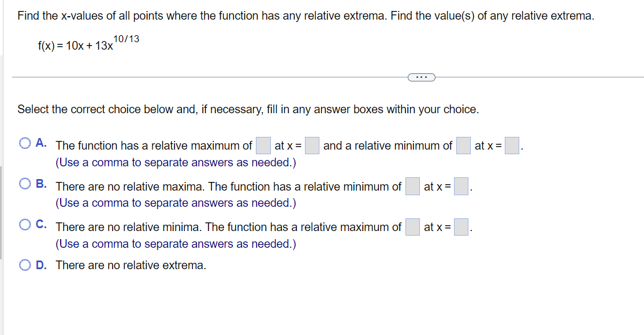Click the relative minimum box in choice B
Viewport: 644px width, 335px height.
point(412,187)
